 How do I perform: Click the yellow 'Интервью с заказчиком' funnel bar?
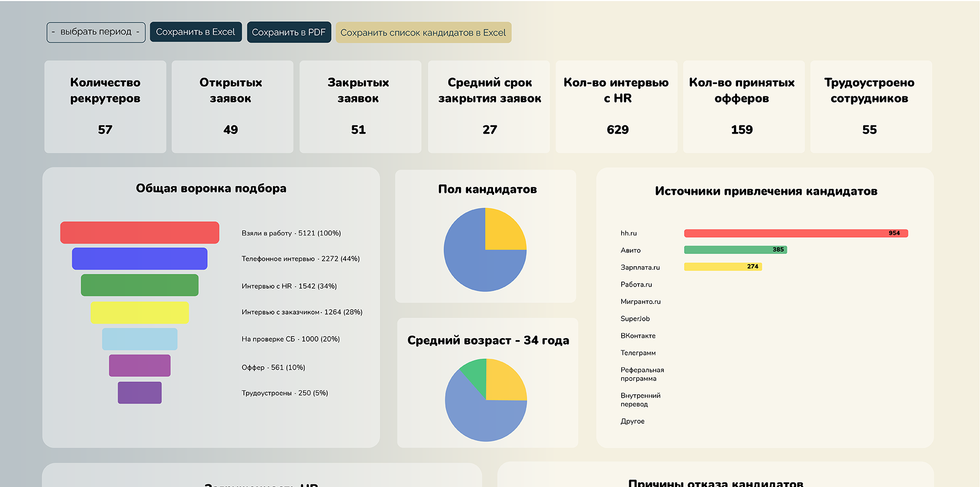pyautogui.click(x=139, y=313)
